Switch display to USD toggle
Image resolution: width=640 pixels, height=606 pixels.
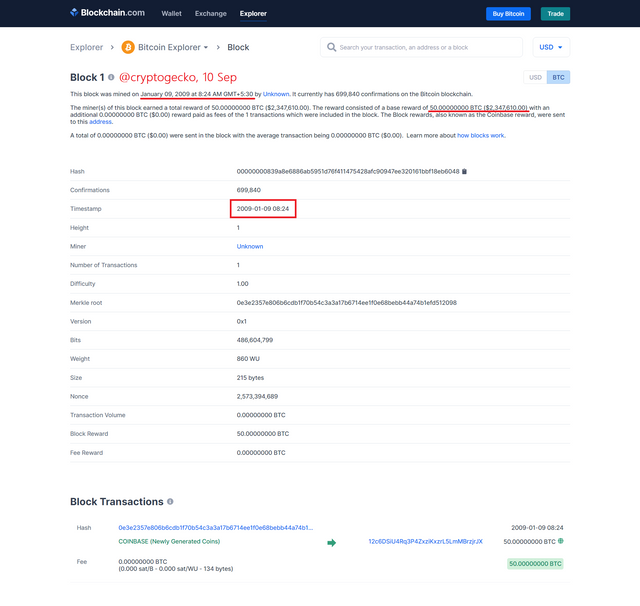point(535,77)
